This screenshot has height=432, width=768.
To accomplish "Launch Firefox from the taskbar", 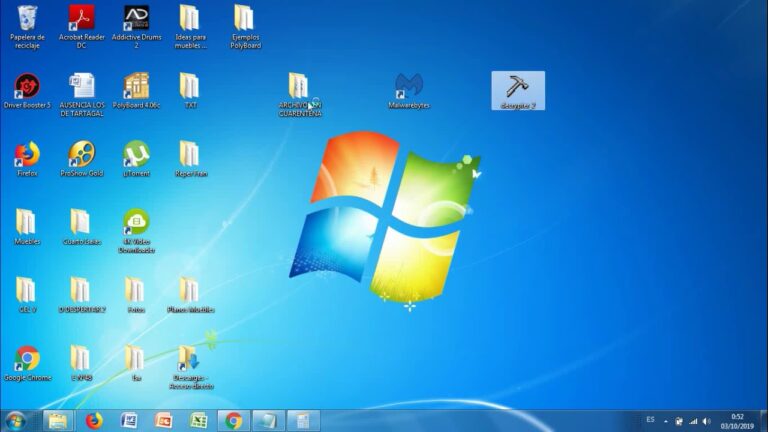I will 94,421.
